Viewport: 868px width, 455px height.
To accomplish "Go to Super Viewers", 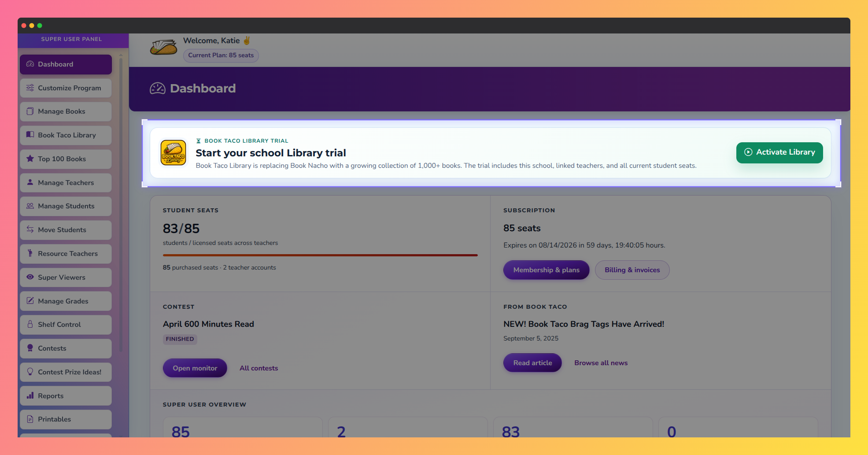I will pos(66,277).
